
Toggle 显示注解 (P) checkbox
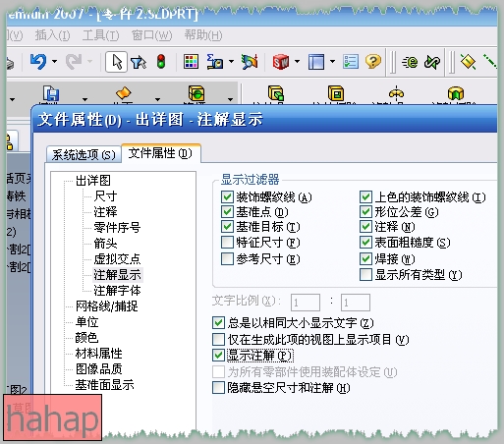pyautogui.click(x=218, y=356)
